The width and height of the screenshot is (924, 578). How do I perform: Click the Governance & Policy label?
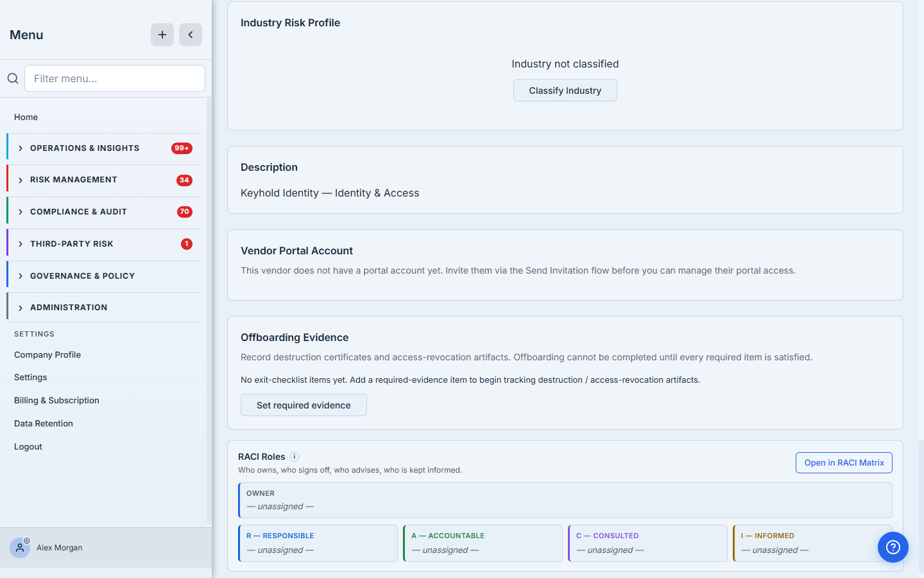pos(83,276)
